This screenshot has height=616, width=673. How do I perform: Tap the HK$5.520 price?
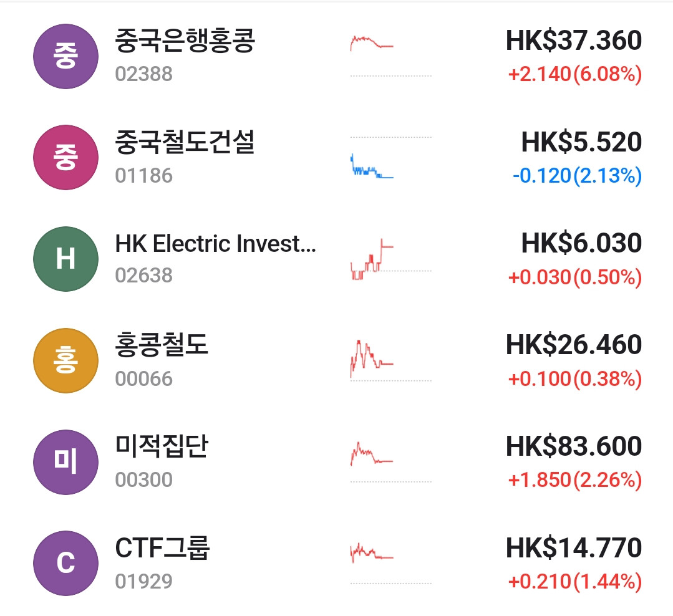pyautogui.click(x=581, y=143)
